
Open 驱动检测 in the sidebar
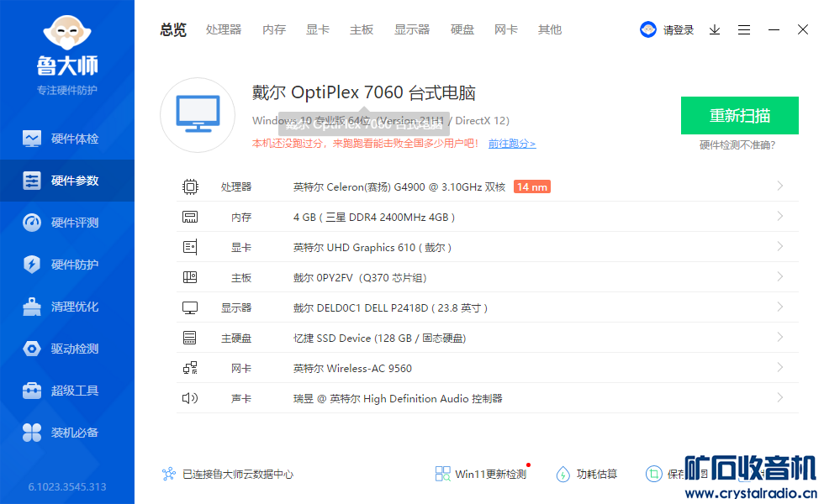point(67,349)
